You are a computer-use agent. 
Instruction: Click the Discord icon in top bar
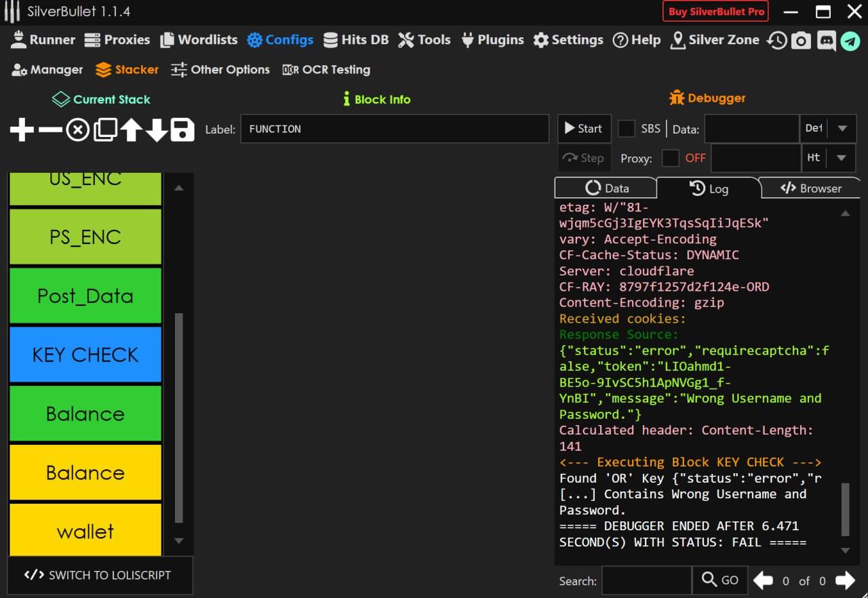(x=826, y=41)
